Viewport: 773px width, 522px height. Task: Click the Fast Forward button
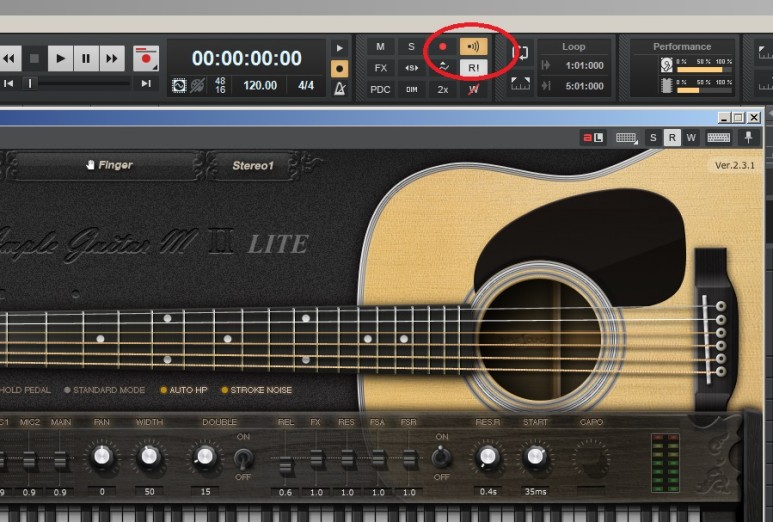112,59
